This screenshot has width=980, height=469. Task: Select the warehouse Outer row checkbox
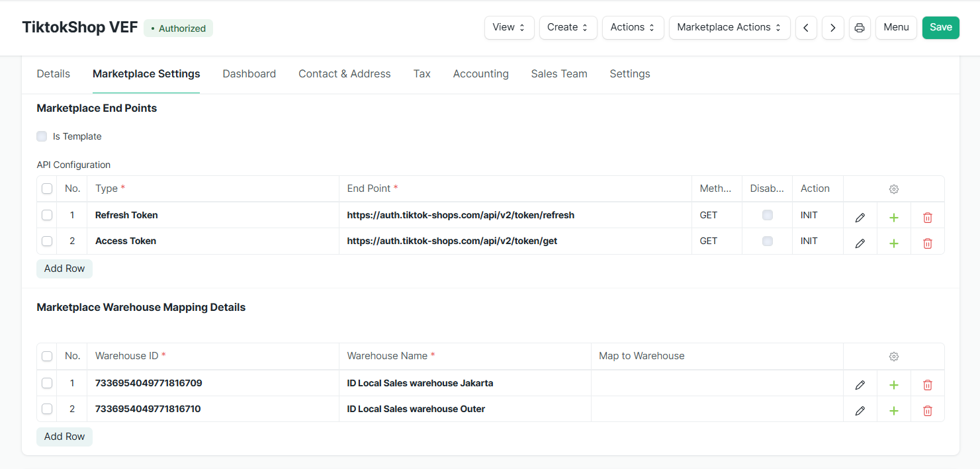pos(47,409)
